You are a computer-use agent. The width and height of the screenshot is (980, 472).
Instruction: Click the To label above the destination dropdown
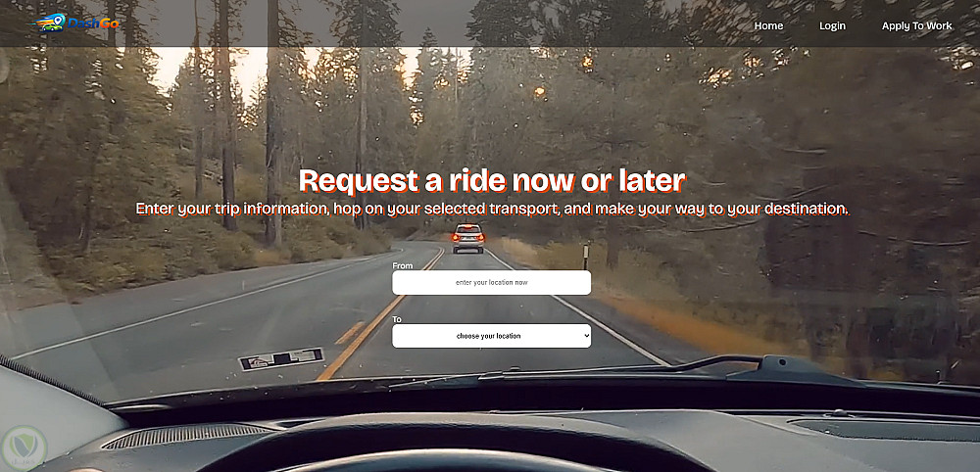coord(397,319)
